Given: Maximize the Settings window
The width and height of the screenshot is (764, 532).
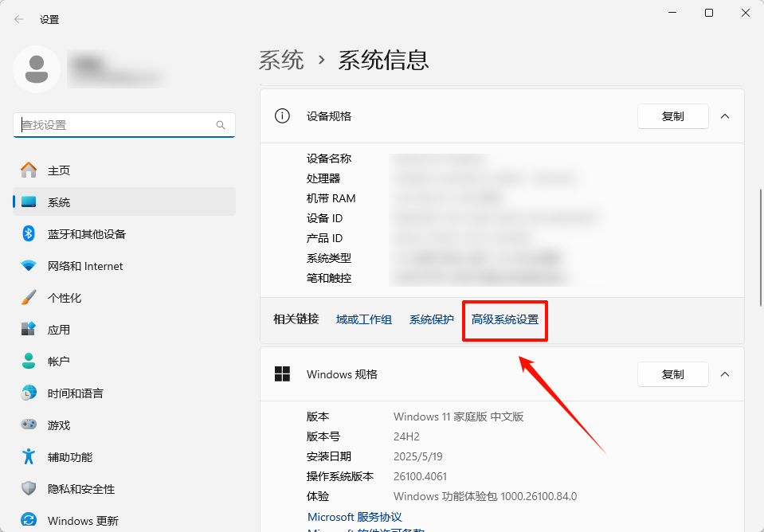Looking at the screenshot, I should [709, 14].
